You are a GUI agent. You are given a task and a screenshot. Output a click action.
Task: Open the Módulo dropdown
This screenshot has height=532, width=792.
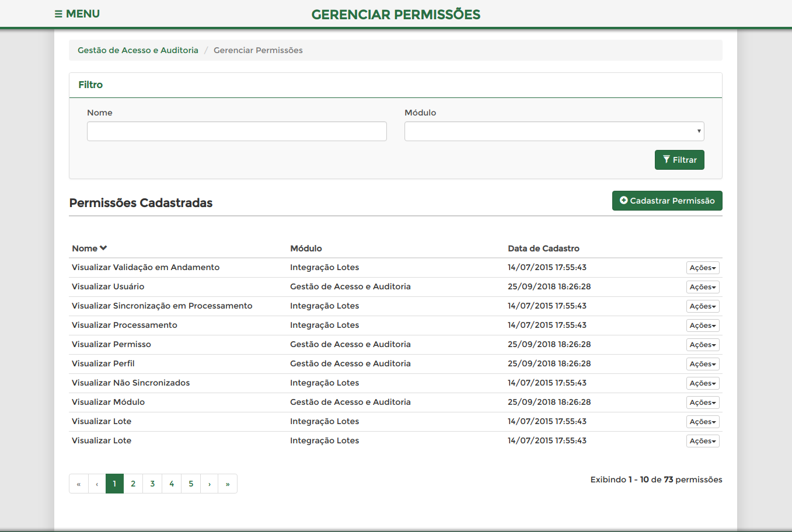tap(554, 131)
